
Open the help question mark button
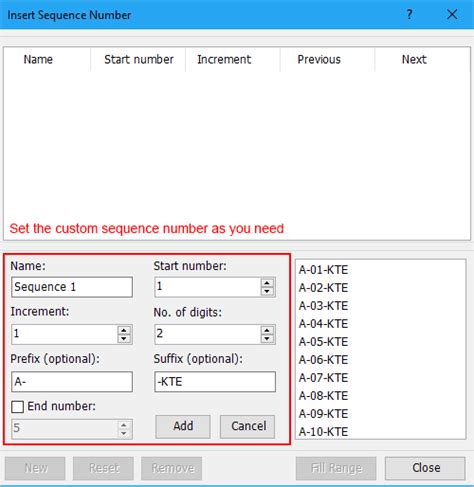(409, 14)
